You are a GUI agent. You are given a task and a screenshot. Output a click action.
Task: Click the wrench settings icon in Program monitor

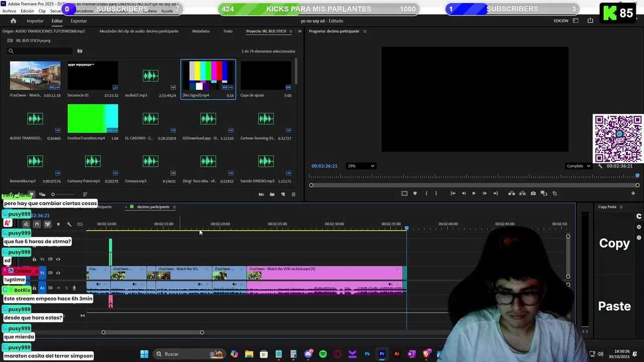(600, 166)
